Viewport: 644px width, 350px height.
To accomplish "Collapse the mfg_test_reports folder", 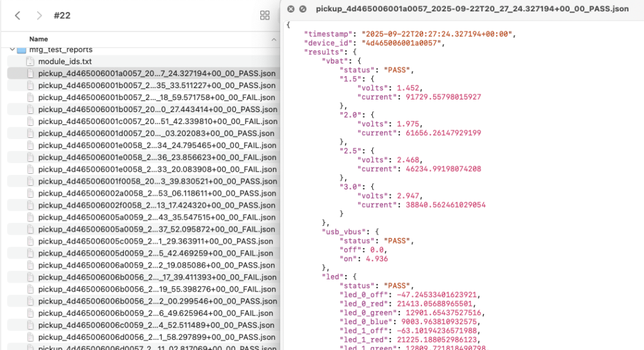I will (x=12, y=50).
